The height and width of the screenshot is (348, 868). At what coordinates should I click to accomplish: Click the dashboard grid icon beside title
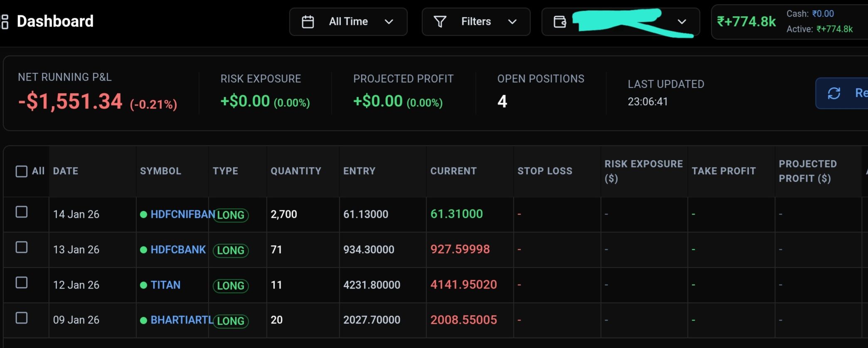pos(5,22)
